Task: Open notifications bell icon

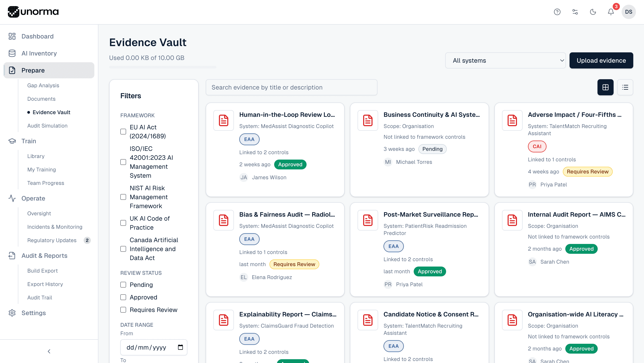Action: 611,12
